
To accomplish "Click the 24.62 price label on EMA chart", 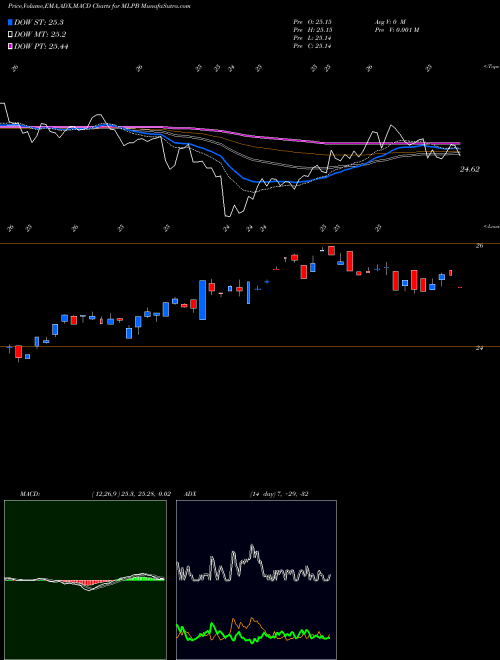I will (470, 169).
